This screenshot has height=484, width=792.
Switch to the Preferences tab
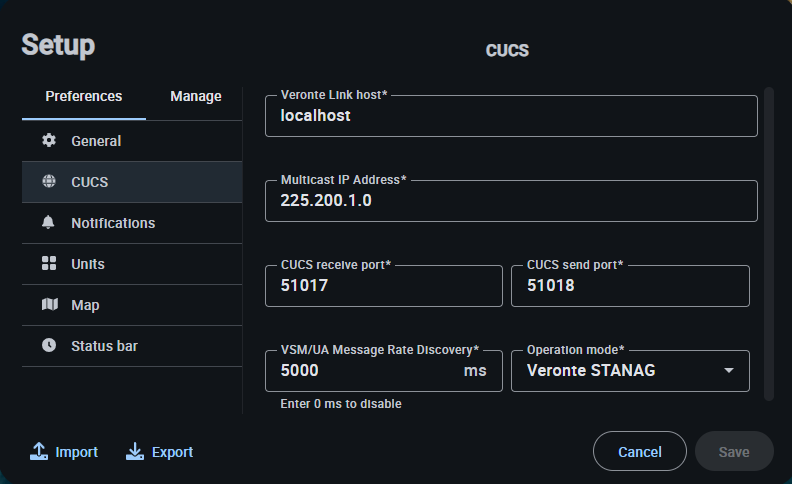(84, 97)
